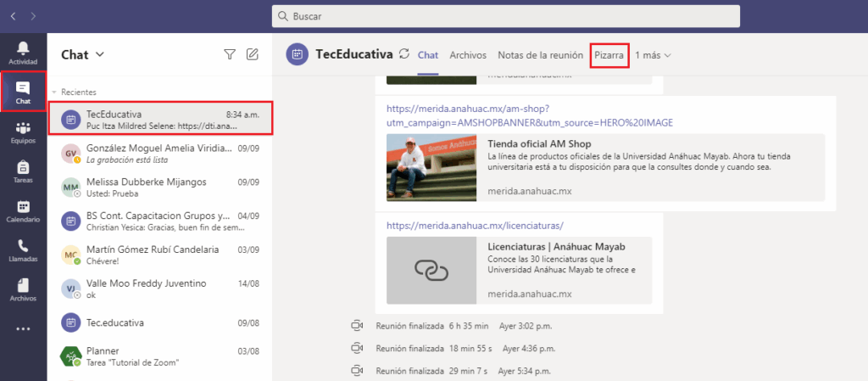868x381 pixels.
Task: Open Archivos in the left sidebar
Action: 23,290
